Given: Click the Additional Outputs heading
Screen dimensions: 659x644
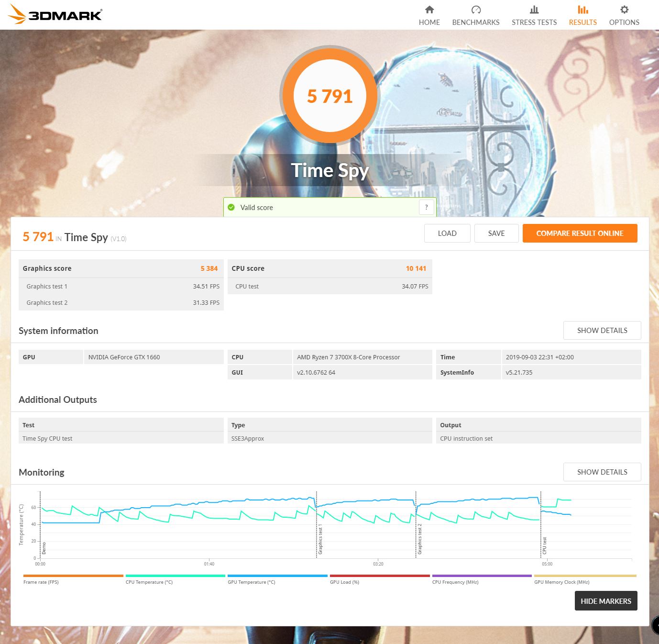Looking at the screenshot, I should click(x=58, y=400).
